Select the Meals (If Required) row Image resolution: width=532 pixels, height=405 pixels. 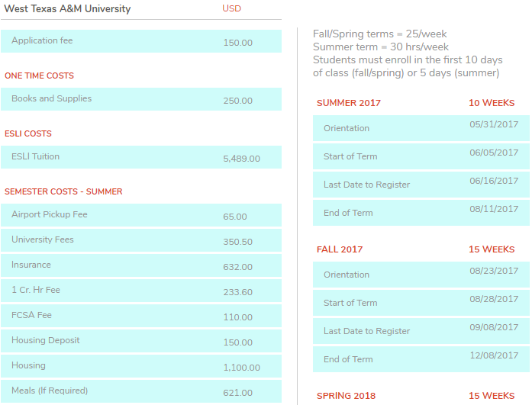141,391
